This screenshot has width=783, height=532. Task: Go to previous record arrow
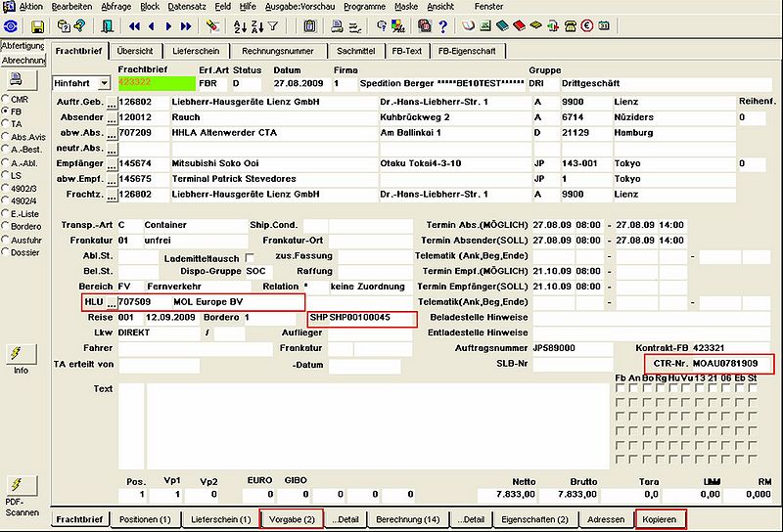pos(152,26)
